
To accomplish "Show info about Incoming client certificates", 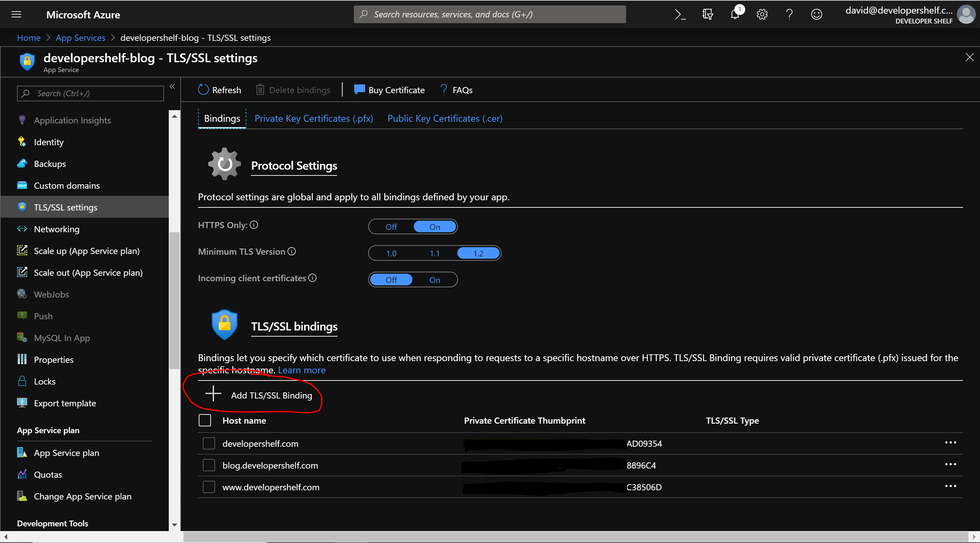I will [312, 278].
